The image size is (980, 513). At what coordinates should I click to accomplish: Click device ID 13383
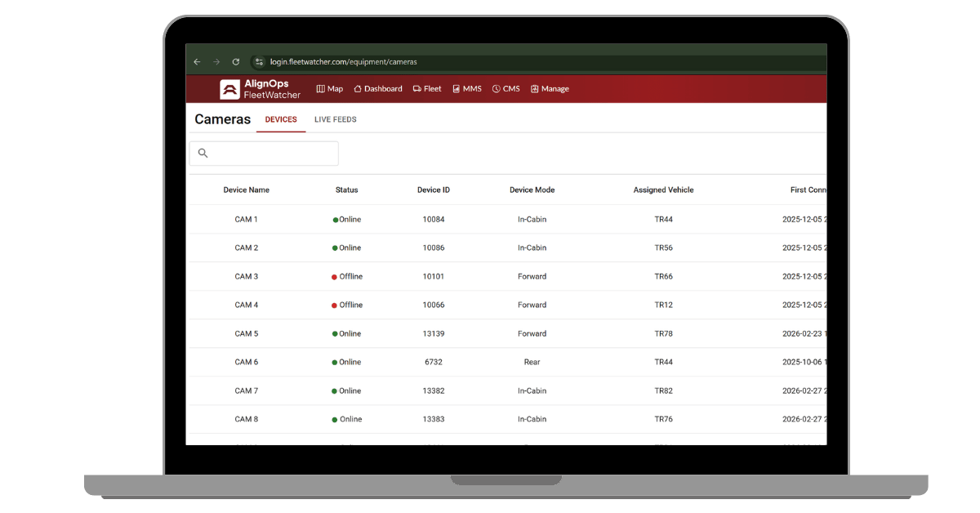[x=434, y=420]
